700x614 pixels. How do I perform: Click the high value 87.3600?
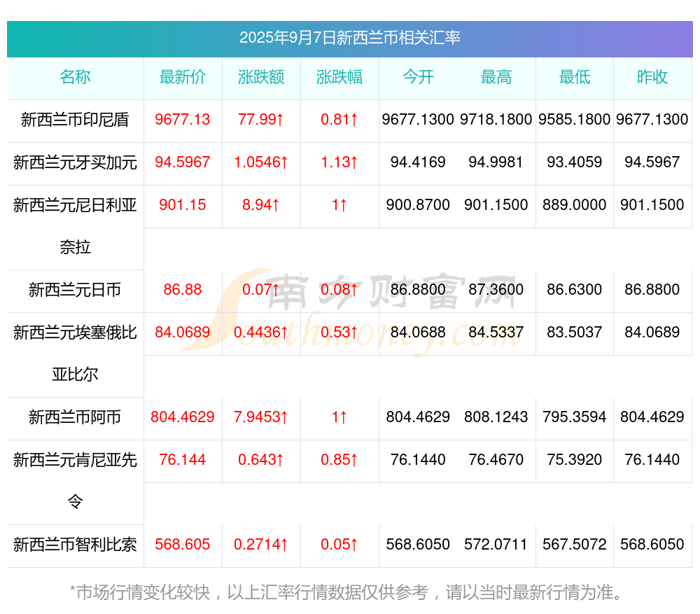click(496, 289)
